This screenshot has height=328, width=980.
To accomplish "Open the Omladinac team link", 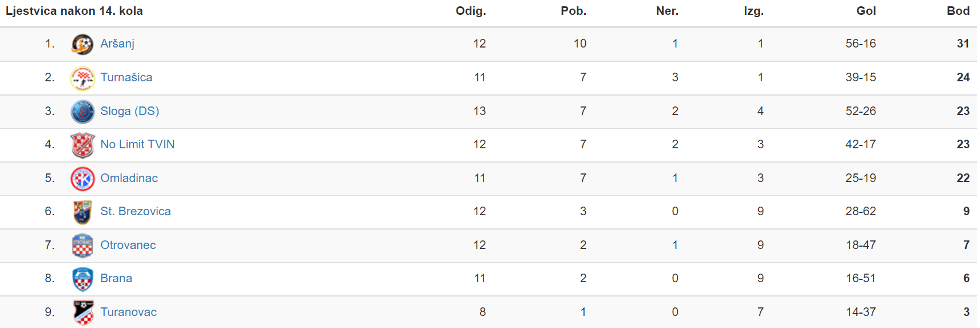I will (x=129, y=178).
